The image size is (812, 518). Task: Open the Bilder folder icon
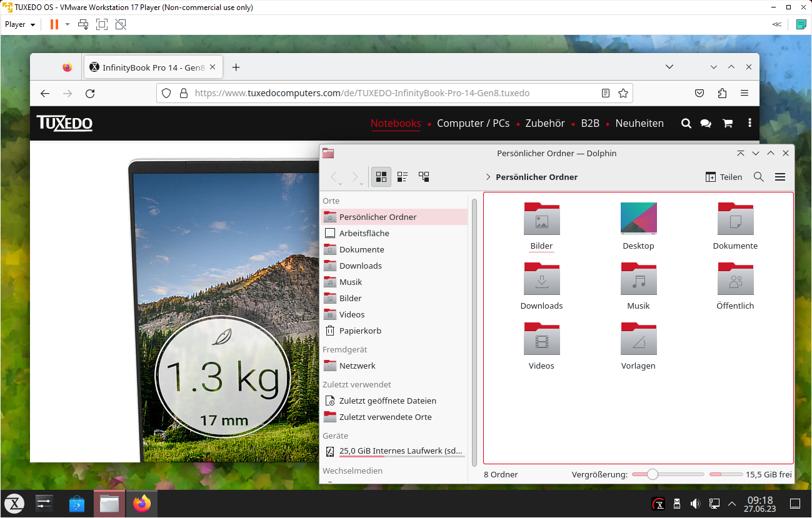point(541,219)
